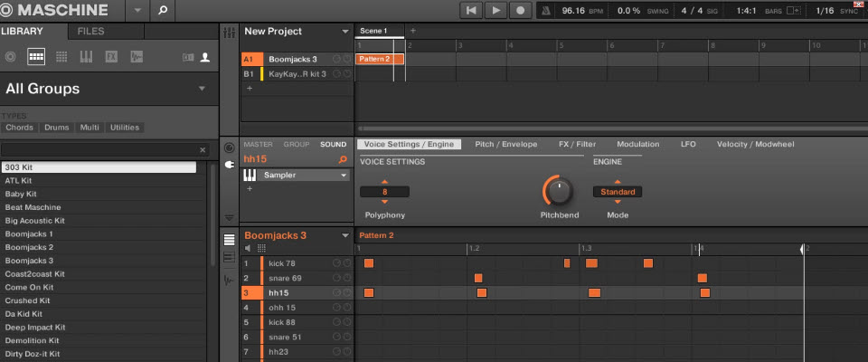Add a new scene with plus after Scene 1
The height and width of the screenshot is (362, 868).
pos(412,31)
